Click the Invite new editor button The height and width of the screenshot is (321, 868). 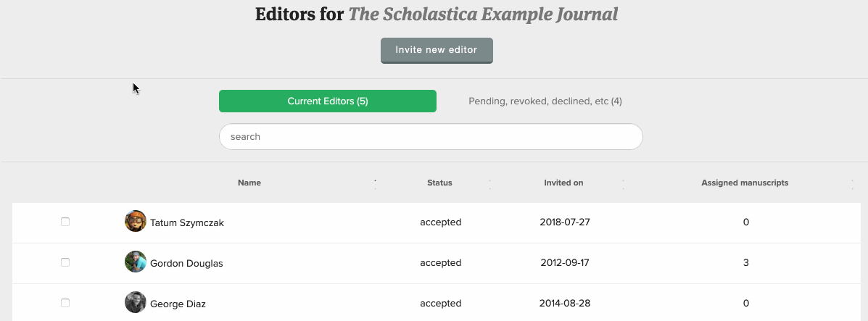(437, 51)
